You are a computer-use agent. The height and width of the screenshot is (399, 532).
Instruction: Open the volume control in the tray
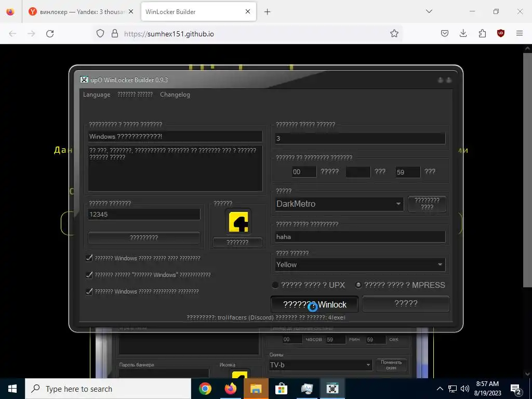point(465,389)
